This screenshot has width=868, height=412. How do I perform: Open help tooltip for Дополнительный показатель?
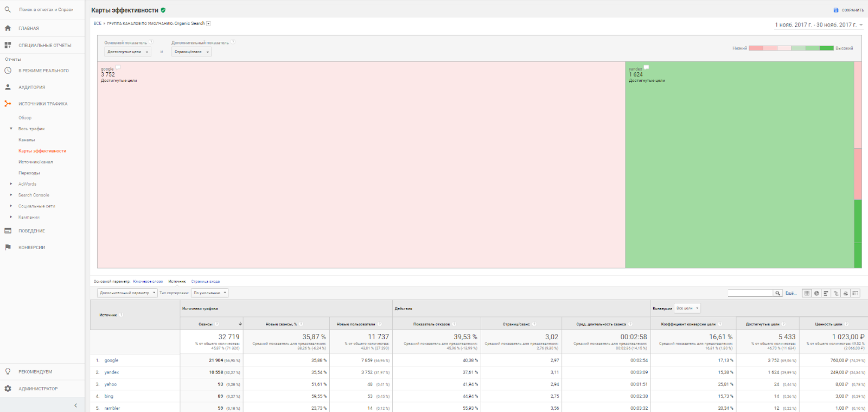[x=233, y=42]
